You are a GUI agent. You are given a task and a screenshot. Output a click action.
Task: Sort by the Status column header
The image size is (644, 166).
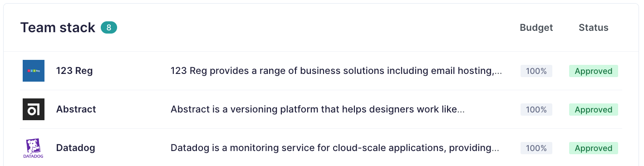[x=594, y=28]
